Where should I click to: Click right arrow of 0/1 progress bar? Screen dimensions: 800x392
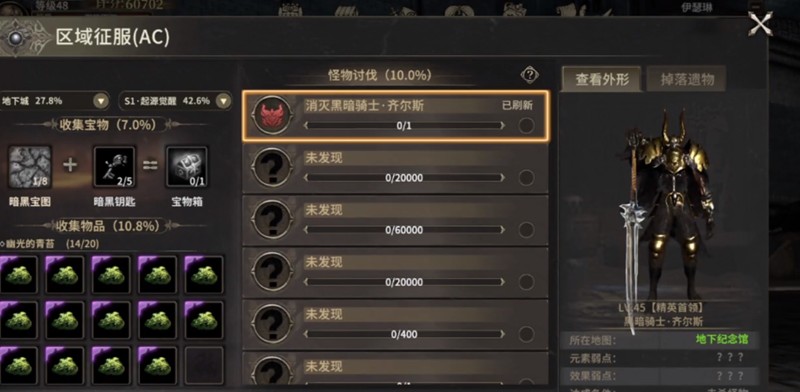point(503,126)
